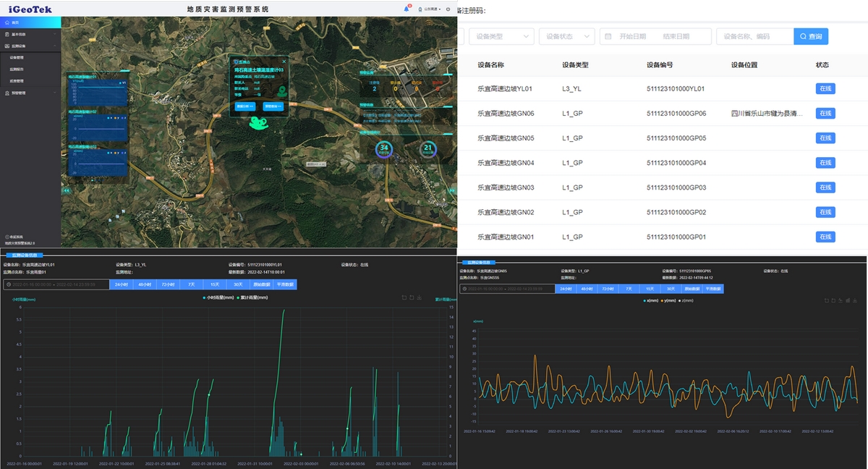Open 设备管理 in the sidebar
Viewport: 868px width, 469px height.
click(17, 57)
